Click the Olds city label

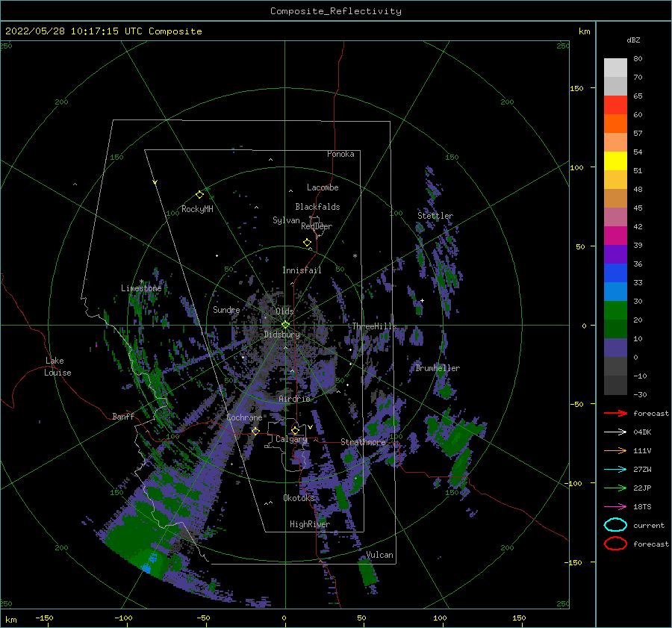(x=284, y=311)
